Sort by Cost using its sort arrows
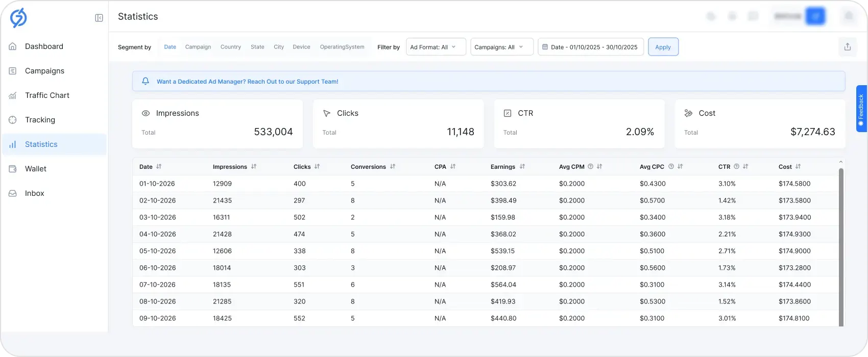The height and width of the screenshot is (357, 868). click(x=798, y=166)
